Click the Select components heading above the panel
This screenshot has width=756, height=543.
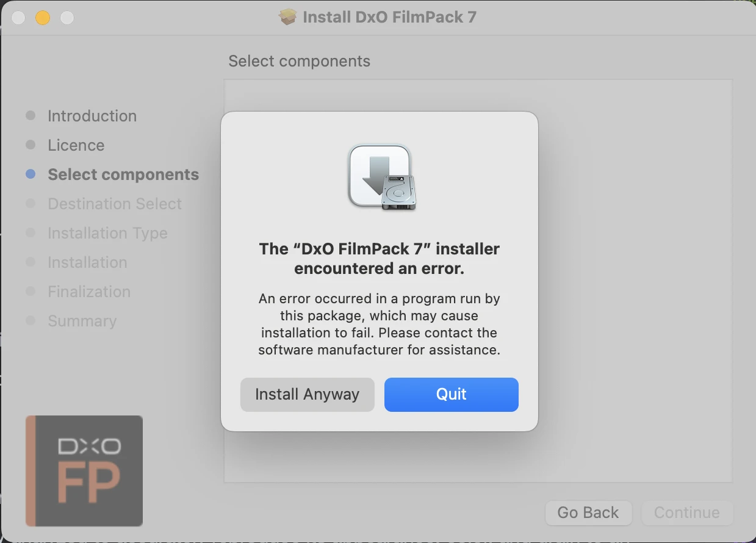pos(299,61)
